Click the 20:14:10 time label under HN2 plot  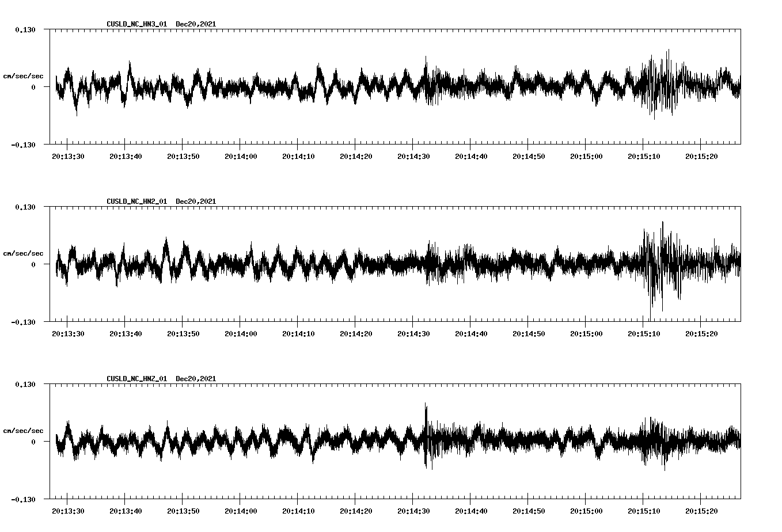click(x=298, y=333)
